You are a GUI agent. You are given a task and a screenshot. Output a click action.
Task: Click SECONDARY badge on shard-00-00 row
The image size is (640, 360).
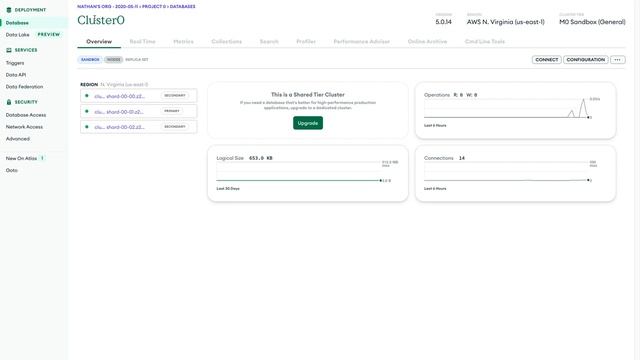tap(175, 96)
